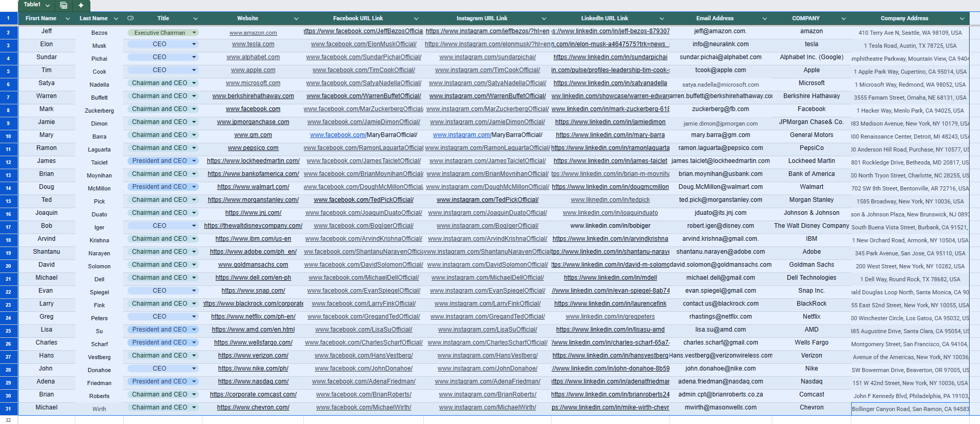Screen dimensions: 980x424
Task: Open the https://www.nike.com/ph/ link
Action: coord(253,368)
